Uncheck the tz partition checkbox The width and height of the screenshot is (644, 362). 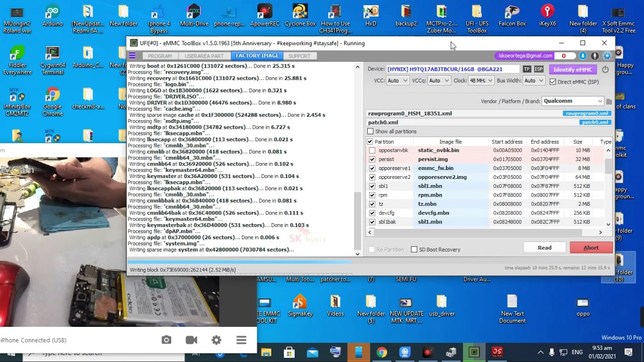click(372, 204)
